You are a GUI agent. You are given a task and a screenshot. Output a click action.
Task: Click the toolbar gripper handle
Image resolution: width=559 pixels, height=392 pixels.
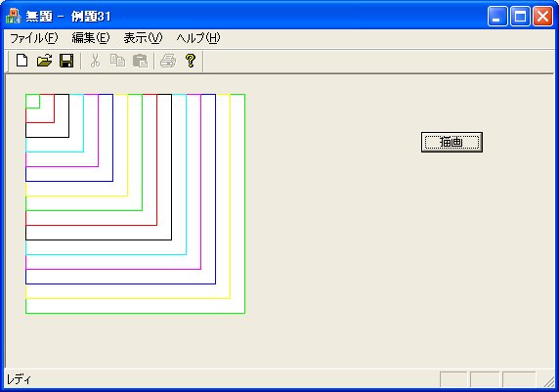point(9,61)
